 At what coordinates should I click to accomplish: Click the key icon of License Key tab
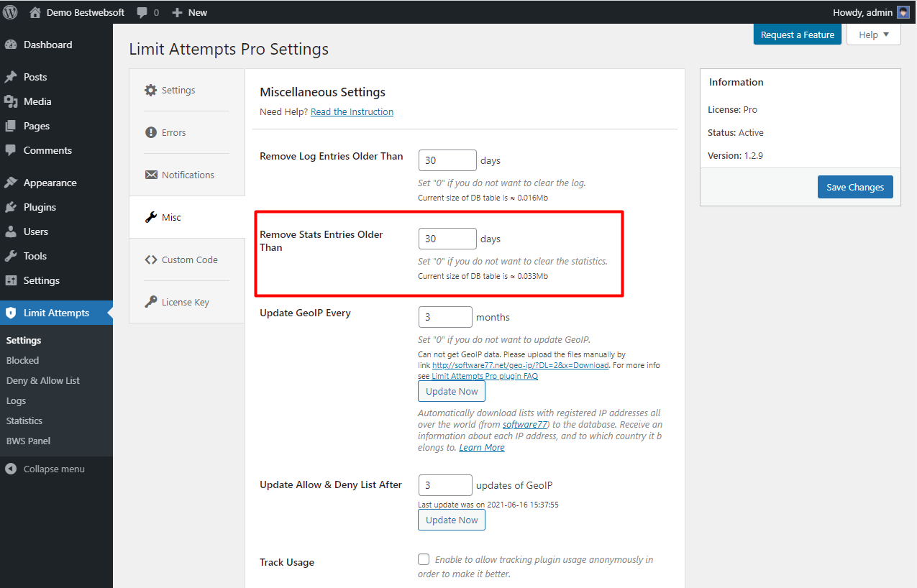tap(150, 302)
